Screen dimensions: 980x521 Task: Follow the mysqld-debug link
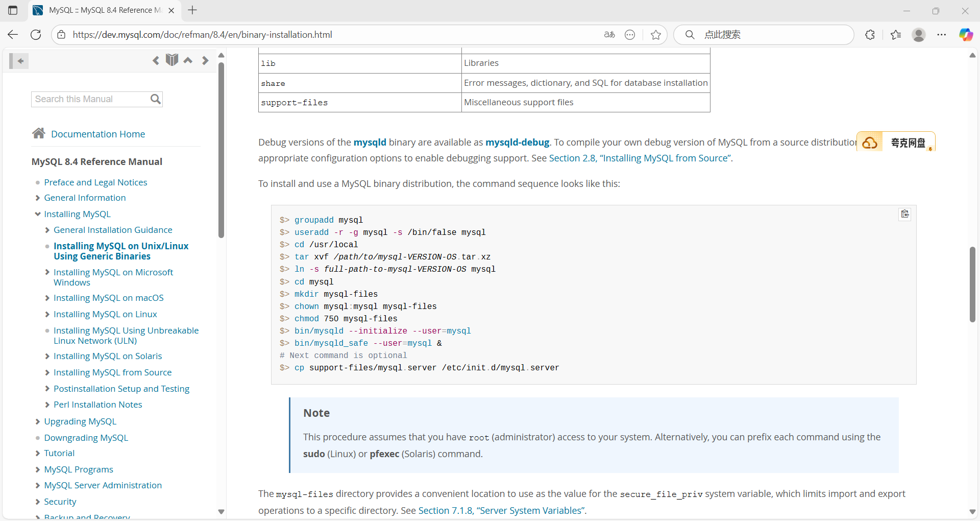coord(517,142)
